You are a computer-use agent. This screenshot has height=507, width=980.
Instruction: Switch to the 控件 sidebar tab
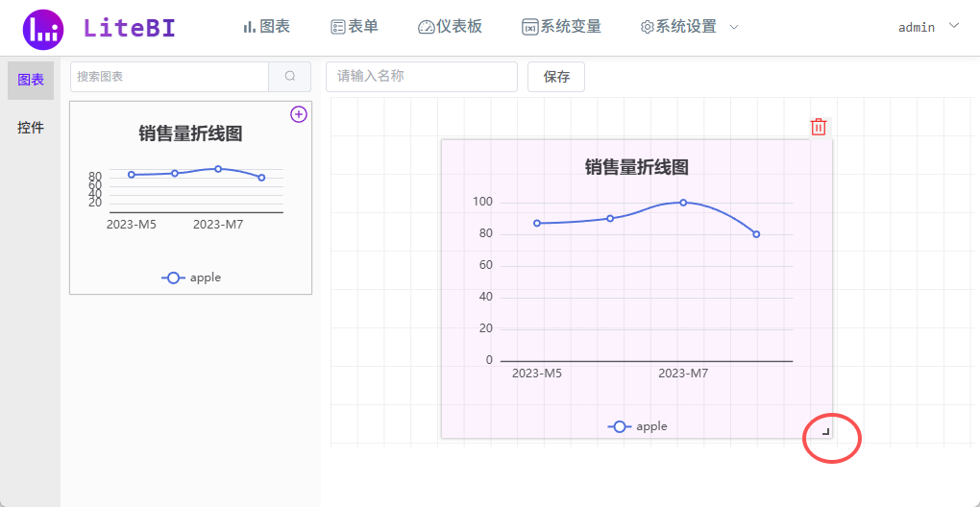click(31, 128)
